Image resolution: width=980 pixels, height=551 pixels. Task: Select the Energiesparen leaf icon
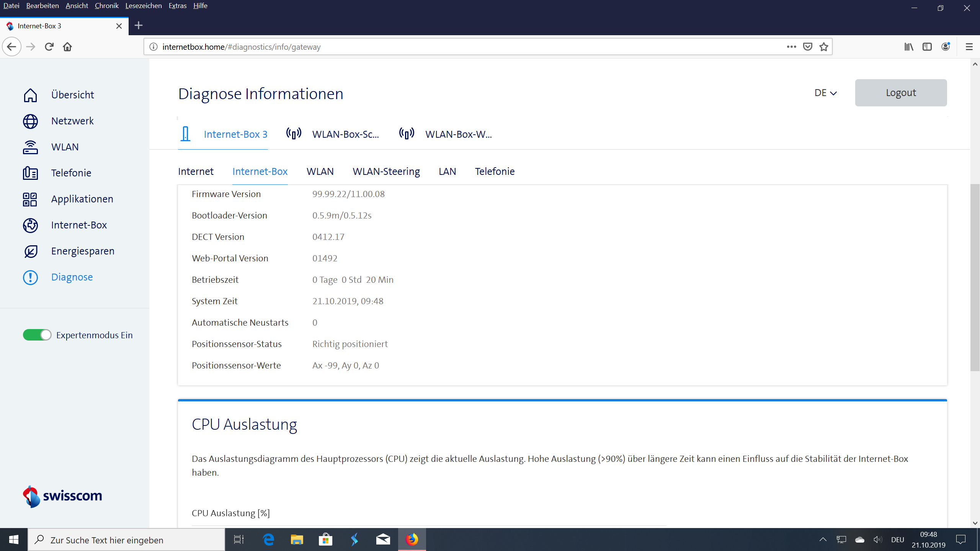pyautogui.click(x=30, y=251)
